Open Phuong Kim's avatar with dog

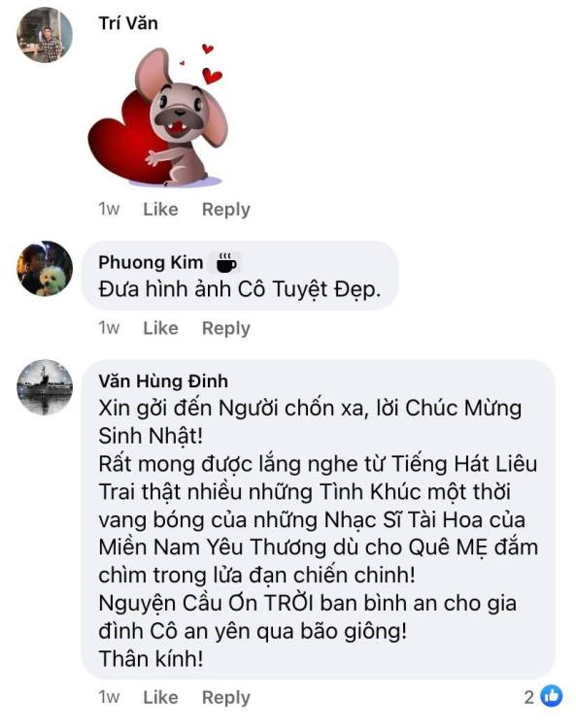coord(45,268)
